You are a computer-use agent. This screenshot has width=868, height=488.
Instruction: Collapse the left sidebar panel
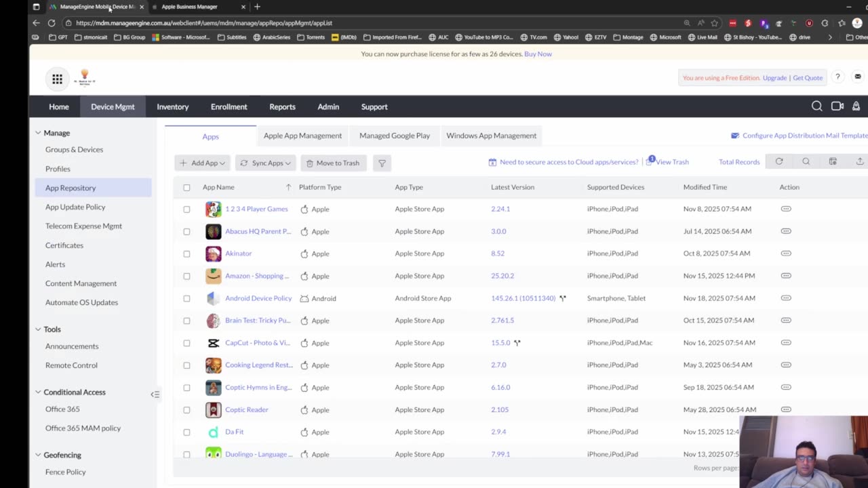(155, 394)
